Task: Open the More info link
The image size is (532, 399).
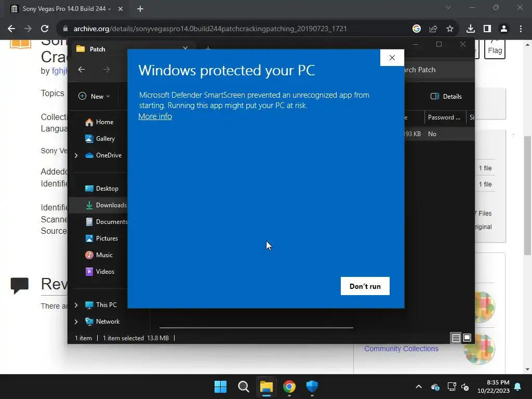Action: (x=155, y=116)
